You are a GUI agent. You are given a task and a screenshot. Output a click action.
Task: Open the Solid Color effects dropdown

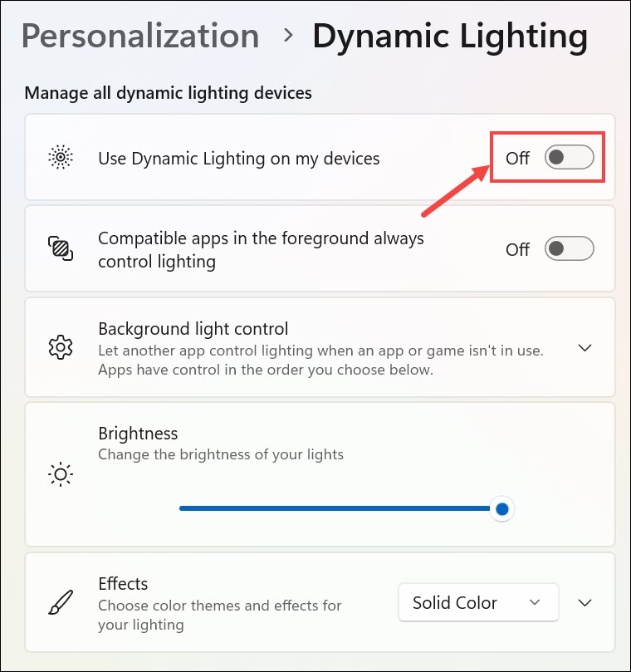[477, 603]
